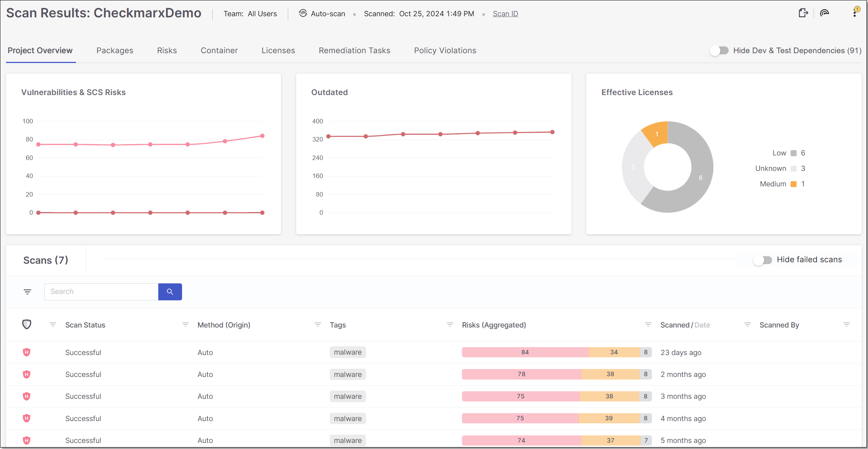Open the more options menu with alert badge
The image size is (868, 449).
click(x=856, y=12)
